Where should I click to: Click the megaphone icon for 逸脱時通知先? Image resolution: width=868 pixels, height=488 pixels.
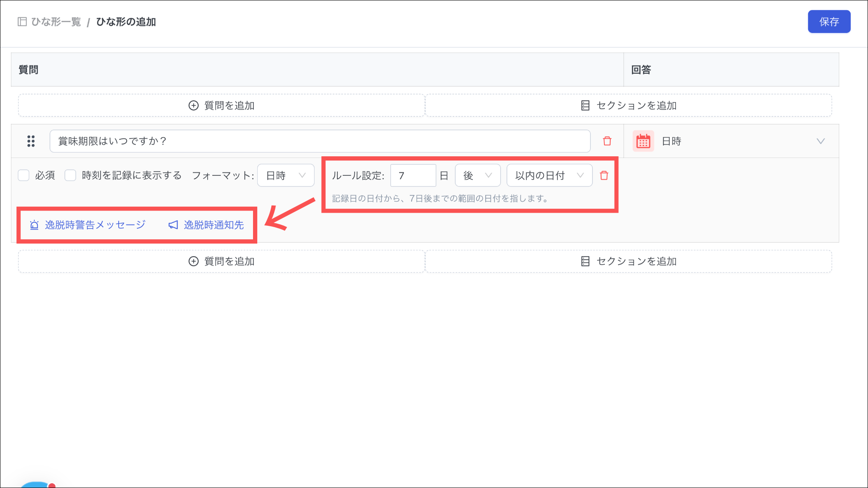coord(173,225)
